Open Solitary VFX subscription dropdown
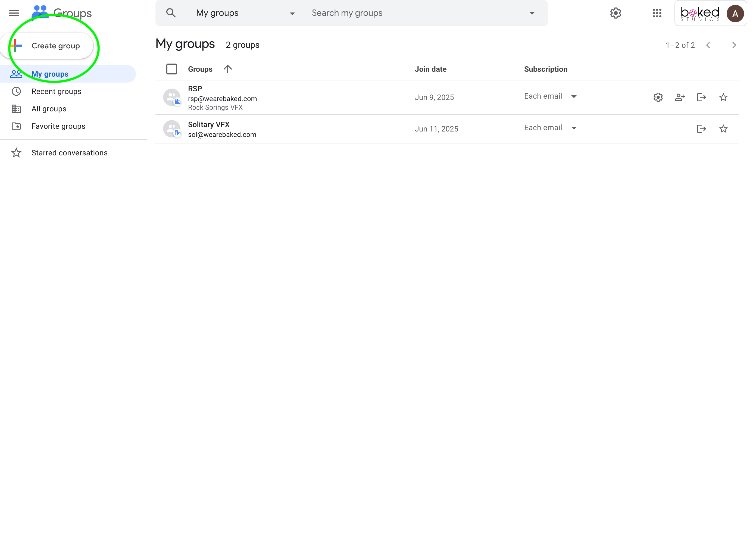This screenshot has height=558, width=756. 550,128
